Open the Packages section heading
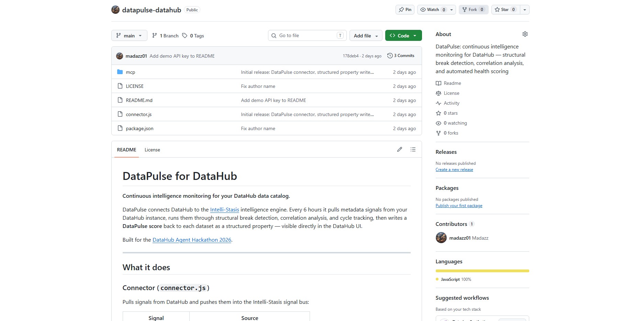644x321 pixels. (x=447, y=188)
